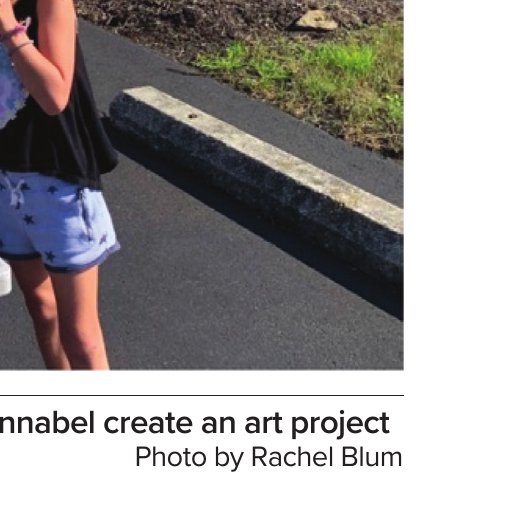Click the word "art" in the caption
The image size is (512, 512).
tap(264, 424)
